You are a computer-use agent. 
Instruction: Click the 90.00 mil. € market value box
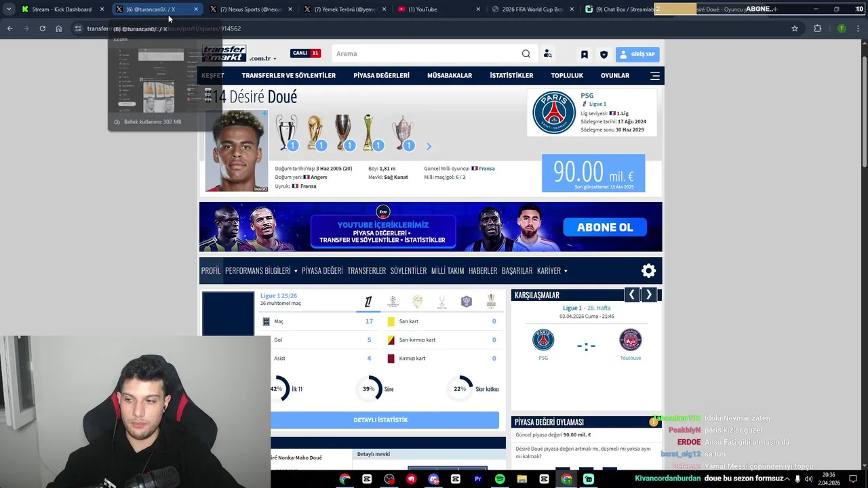[x=593, y=173]
